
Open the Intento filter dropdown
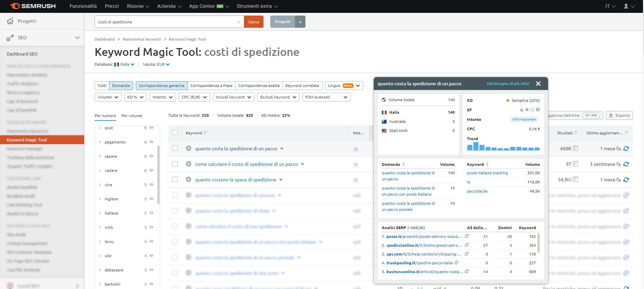click(x=163, y=97)
